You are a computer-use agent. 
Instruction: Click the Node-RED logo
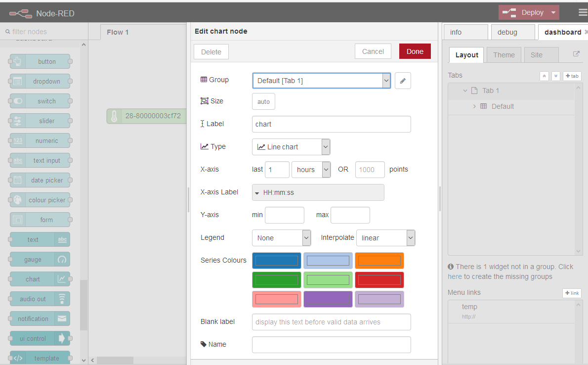[21, 13]
